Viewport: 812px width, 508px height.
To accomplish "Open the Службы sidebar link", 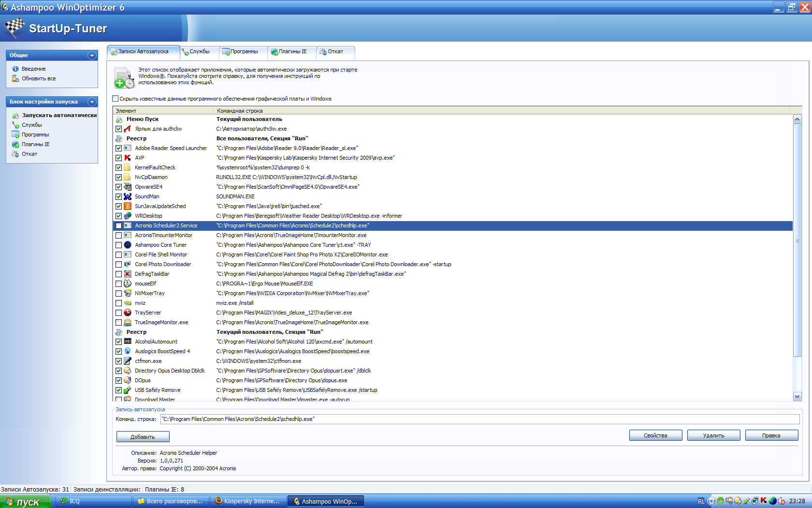I will pos(32,125).
